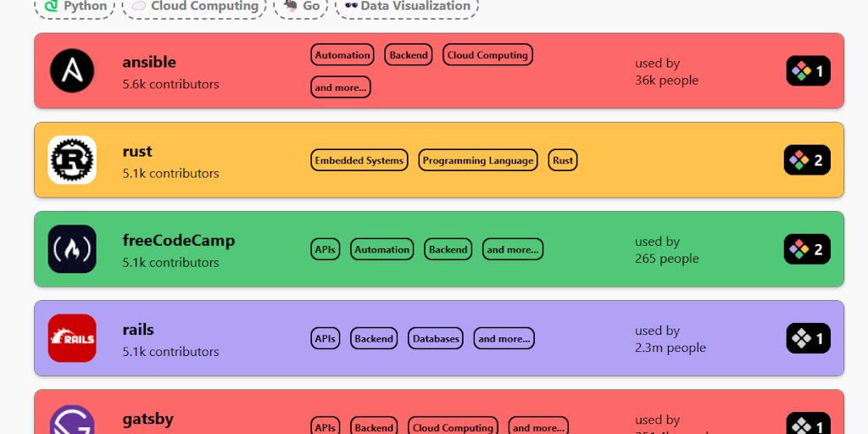The width and height of the screenshot is (868, 434).
Task: Open the rust project title
Action: pyautogui.click(x=137, y=151)
